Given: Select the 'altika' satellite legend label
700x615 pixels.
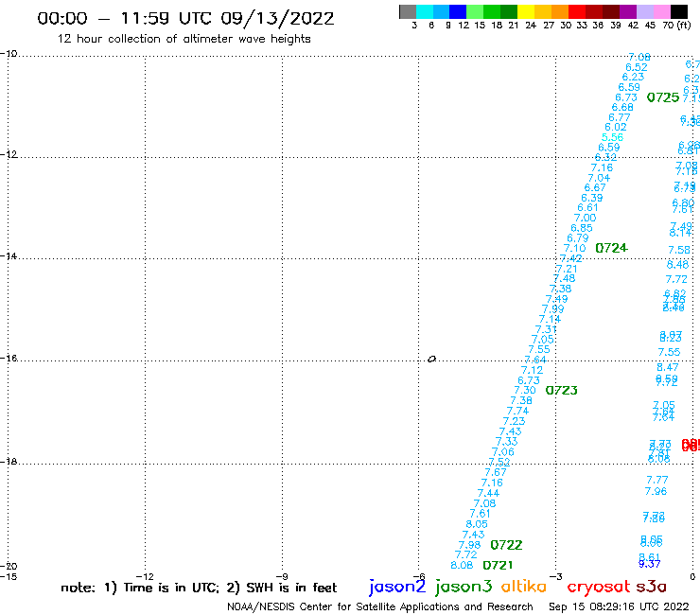Looking at the screenshot, I should (x=524, y=586).
